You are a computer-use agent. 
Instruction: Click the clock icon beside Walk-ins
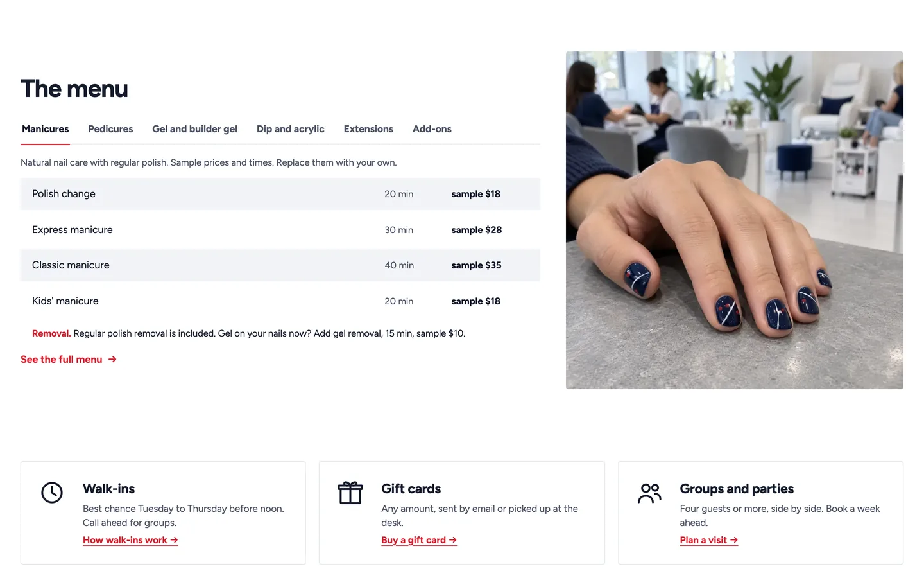[52, 493]
